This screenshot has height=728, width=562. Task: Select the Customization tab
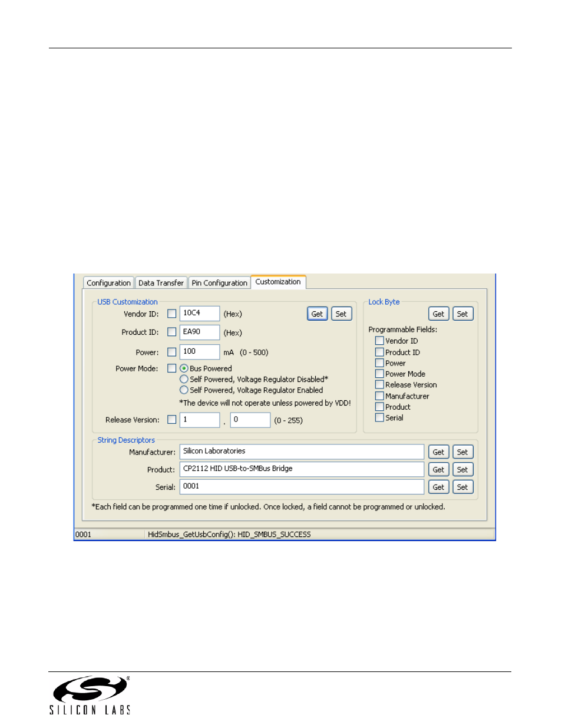(278, 282)
